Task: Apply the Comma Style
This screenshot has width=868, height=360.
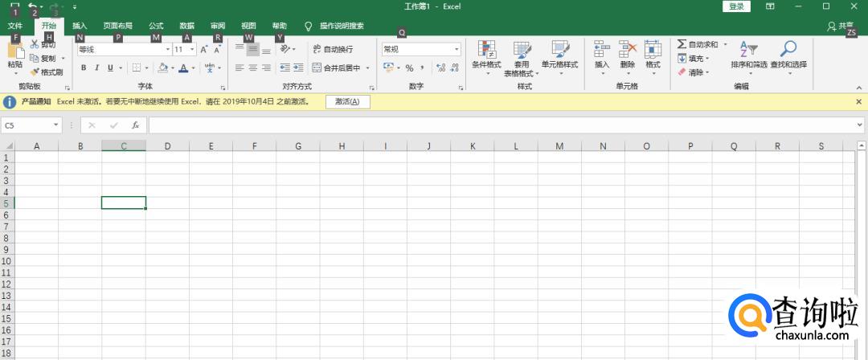Action: (423, 67)
